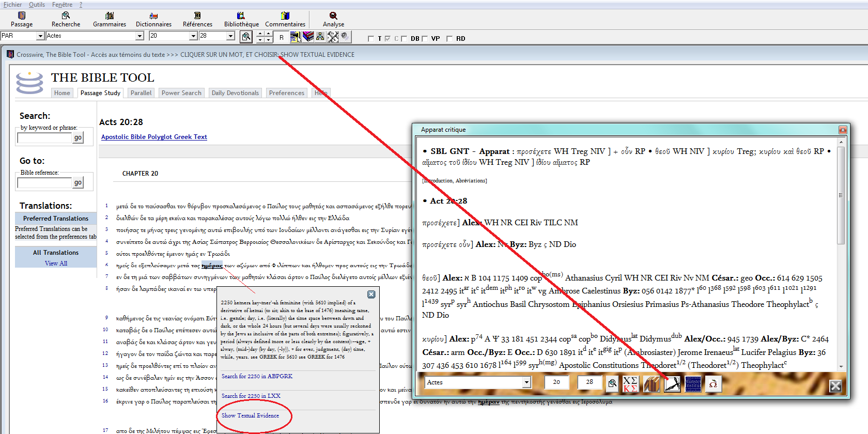Image resolution: width=868 pixels, height=434 pixels.
Task: Click the ΧΣ ΚΣ icon in Apparat critique
Action: [630, 384]
